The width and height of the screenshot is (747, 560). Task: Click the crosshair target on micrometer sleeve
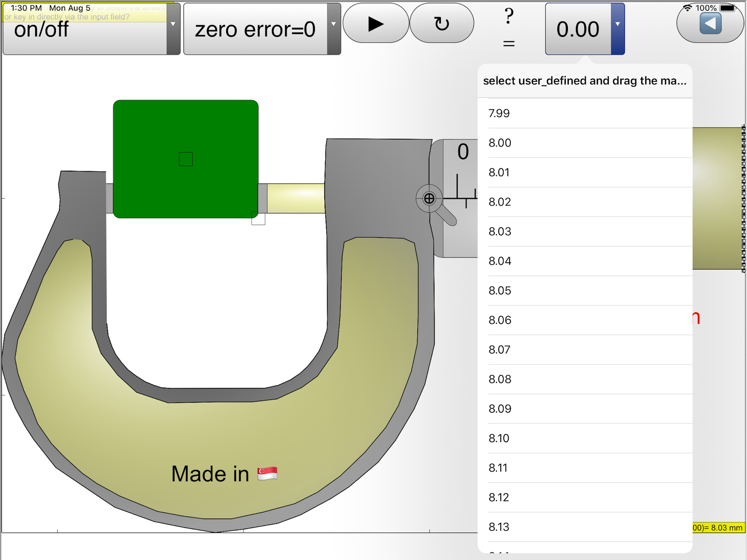tap(429, 198)
